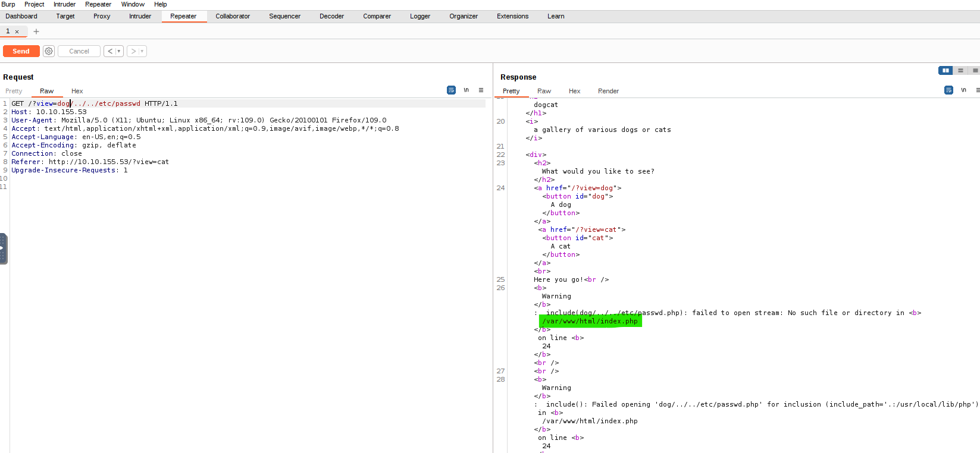Show Request in Hex view
The height and width of the screenshot is (453, 980).
77,91
